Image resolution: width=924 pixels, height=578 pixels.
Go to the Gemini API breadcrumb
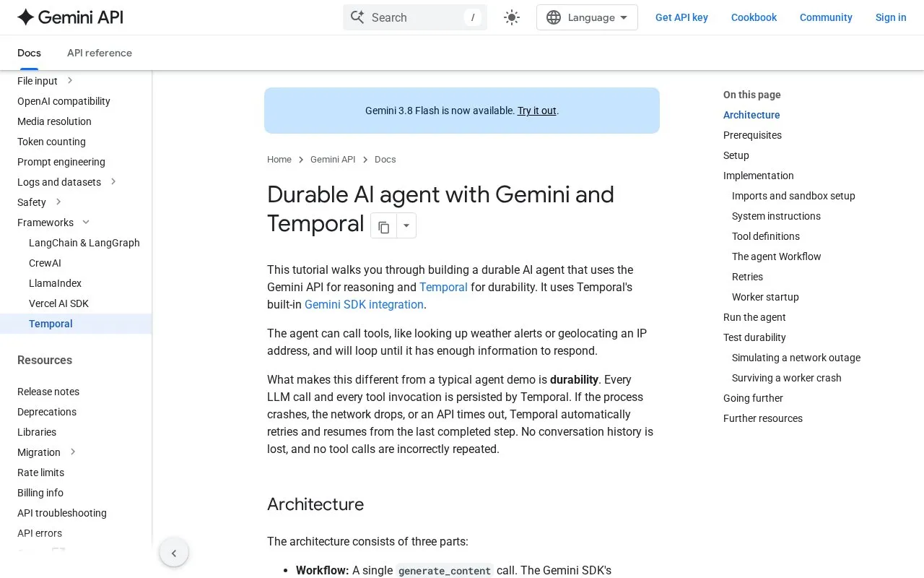click(333, 160)
